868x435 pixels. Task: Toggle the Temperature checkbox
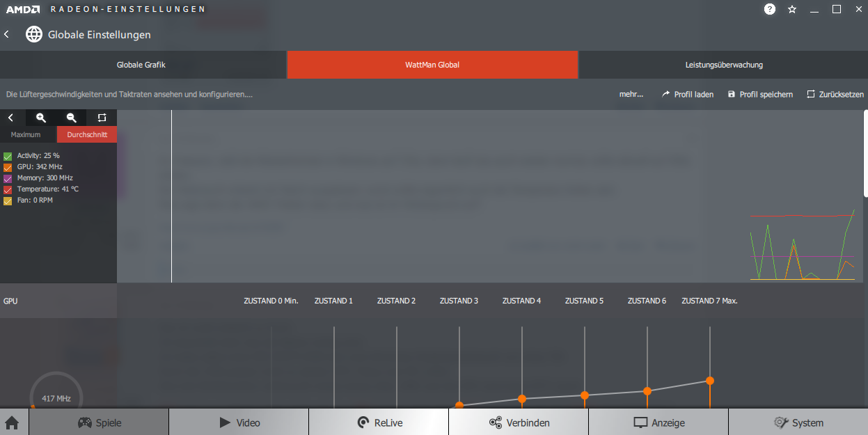(x=8, y=189)
